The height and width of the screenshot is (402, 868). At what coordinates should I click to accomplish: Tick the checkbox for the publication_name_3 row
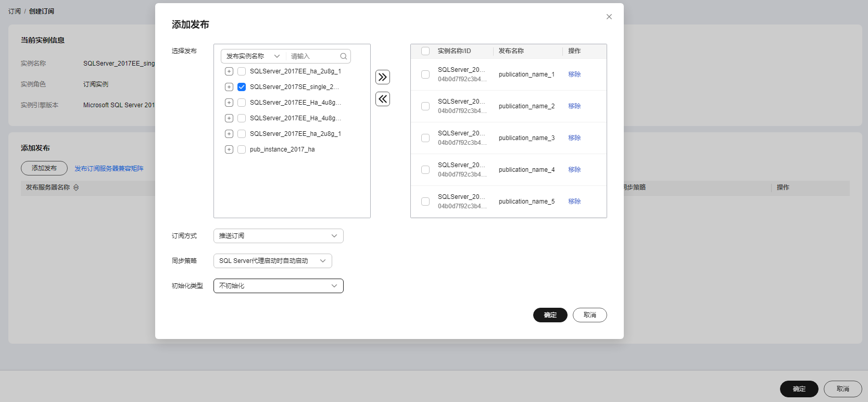(425, 138)
